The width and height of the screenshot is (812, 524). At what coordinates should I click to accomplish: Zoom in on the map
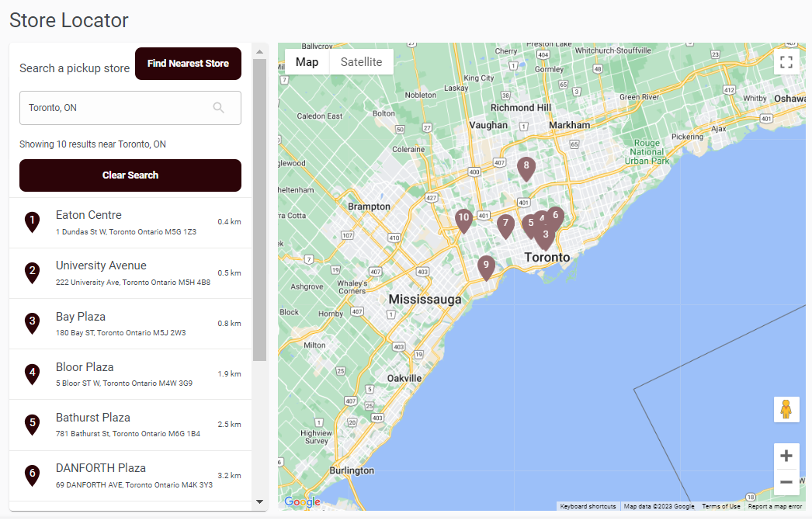pyautogui.click(x=786, y=456)
